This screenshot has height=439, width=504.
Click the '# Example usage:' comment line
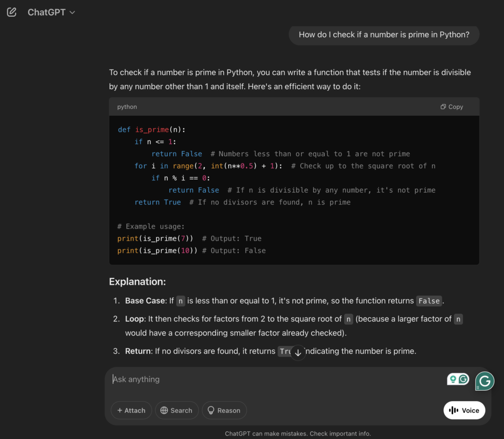click(x=151, y=227)
